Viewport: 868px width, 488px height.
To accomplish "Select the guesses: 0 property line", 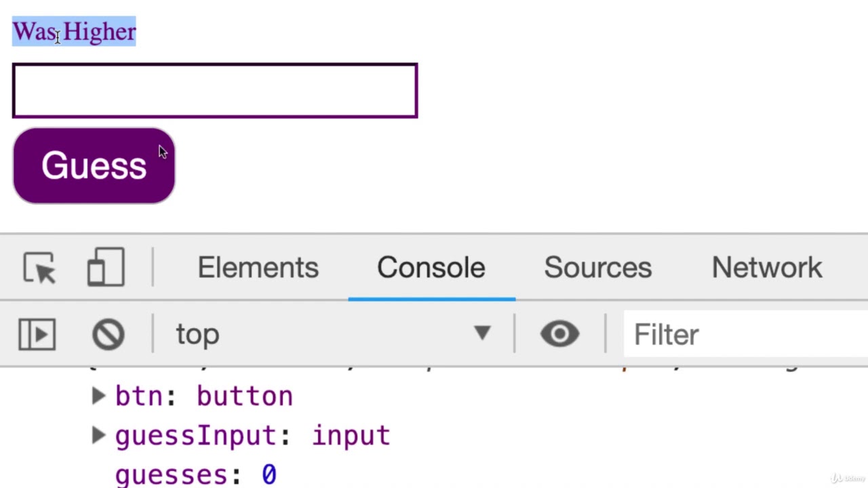I will coord(195,474).
